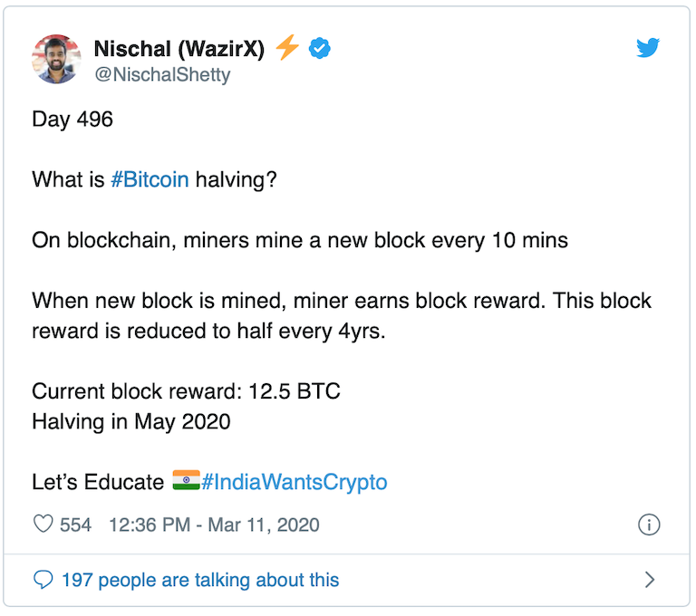The width and height of the screenshot is (696, 616).
Task: Click the speech bubble reply icon
Action: pos(43,579)
